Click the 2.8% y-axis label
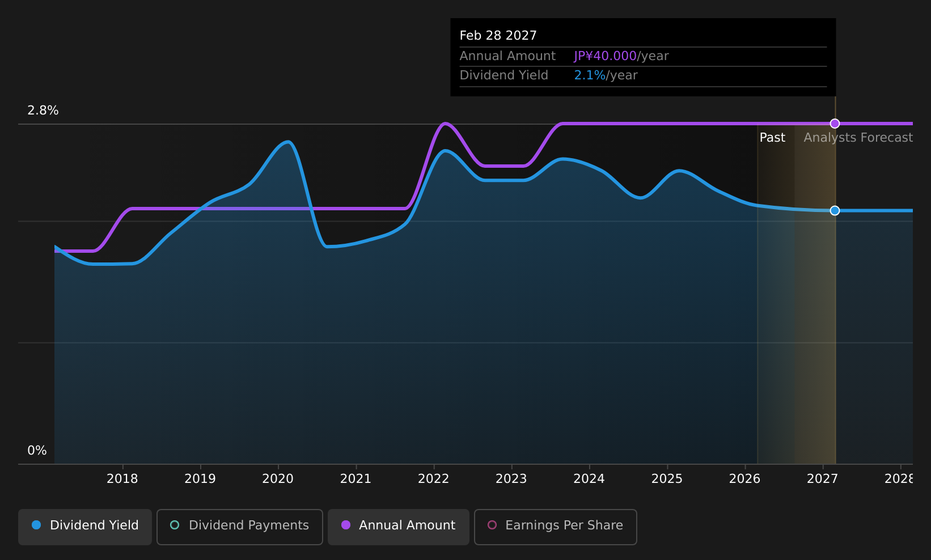 coord(43,111)
